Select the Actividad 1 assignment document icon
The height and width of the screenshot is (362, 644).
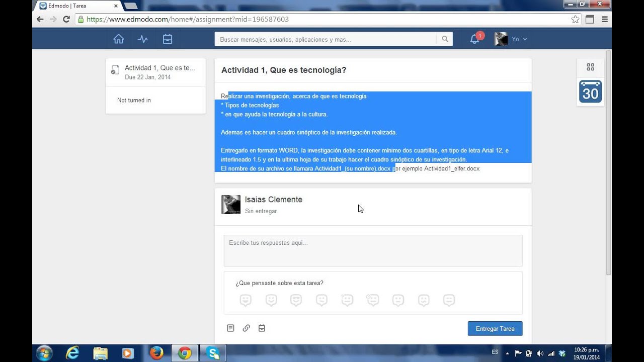(115, 70)
